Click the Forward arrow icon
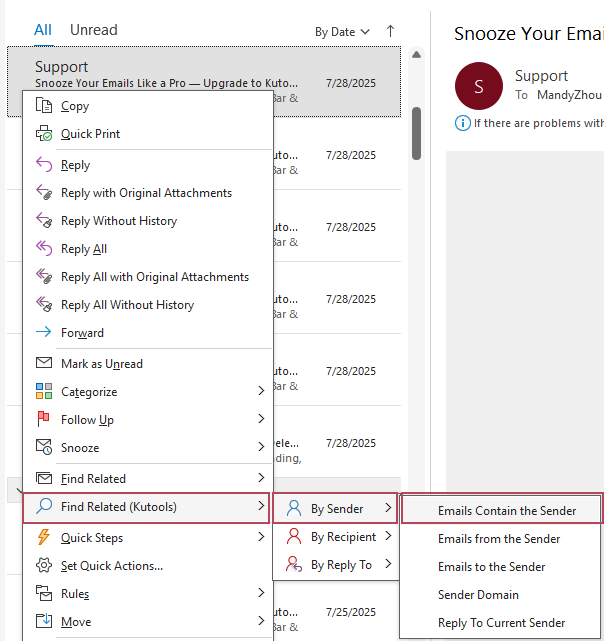The image size is (604, 641). click(44, 332)
